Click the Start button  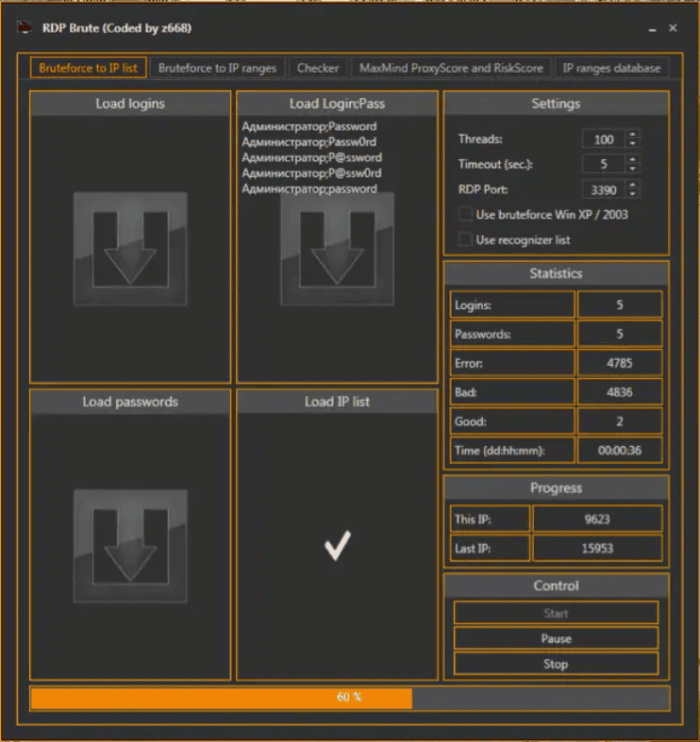[556, 613]
